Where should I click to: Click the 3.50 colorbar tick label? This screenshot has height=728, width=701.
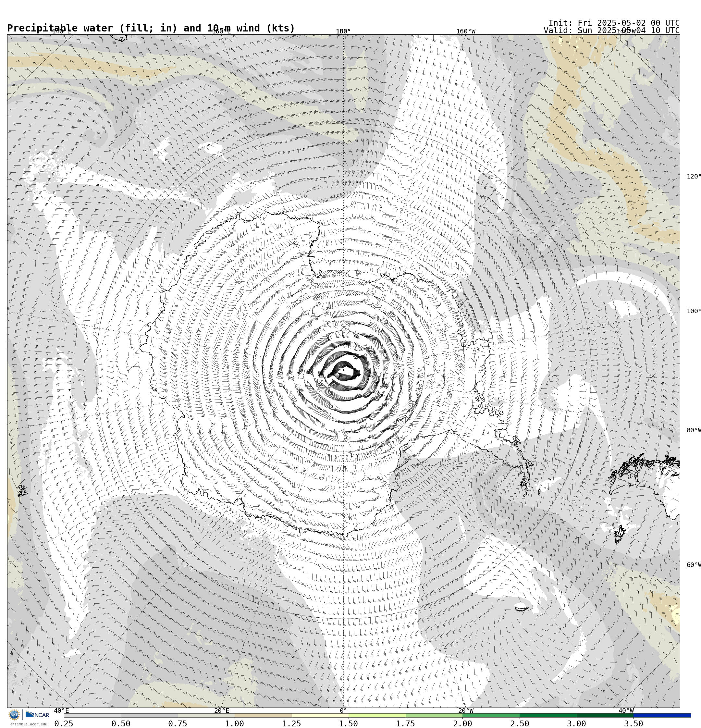634,723
